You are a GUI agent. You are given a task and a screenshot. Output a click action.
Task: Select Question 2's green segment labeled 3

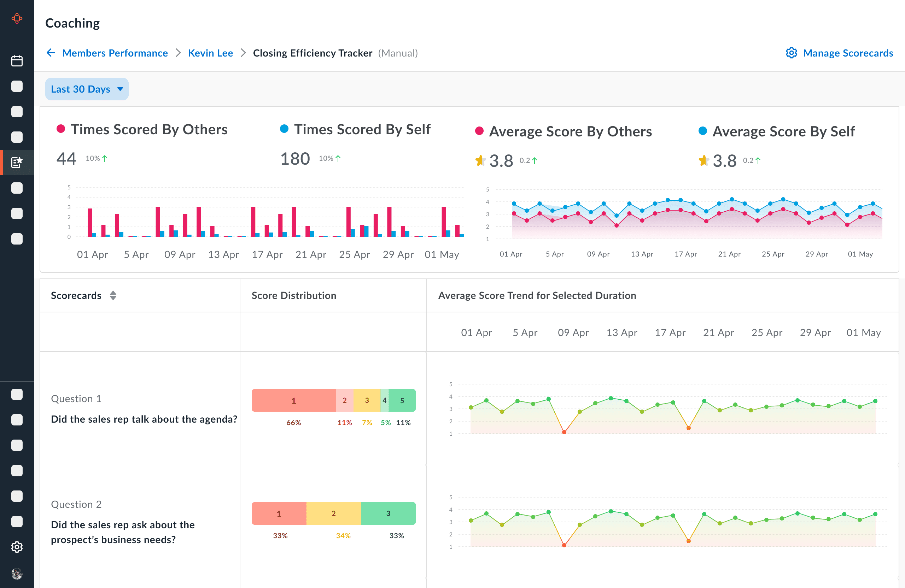pyautogui.click(x=388, y=513)
